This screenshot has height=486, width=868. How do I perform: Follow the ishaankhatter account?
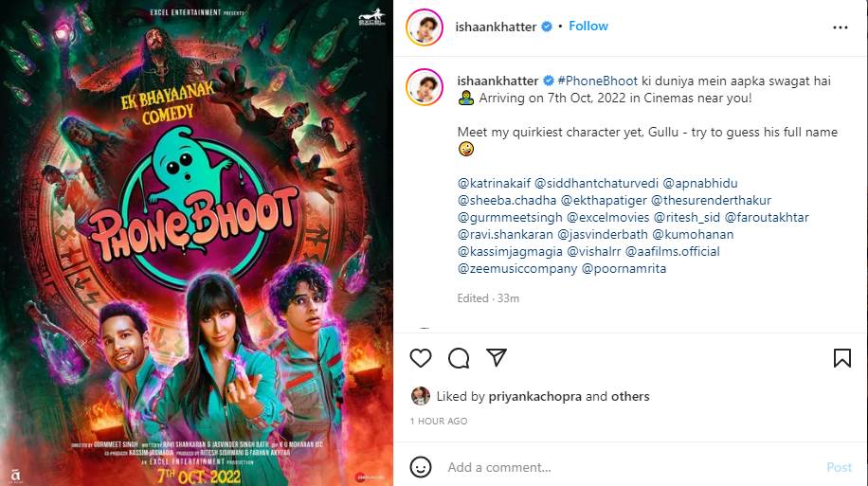[588, 26]
